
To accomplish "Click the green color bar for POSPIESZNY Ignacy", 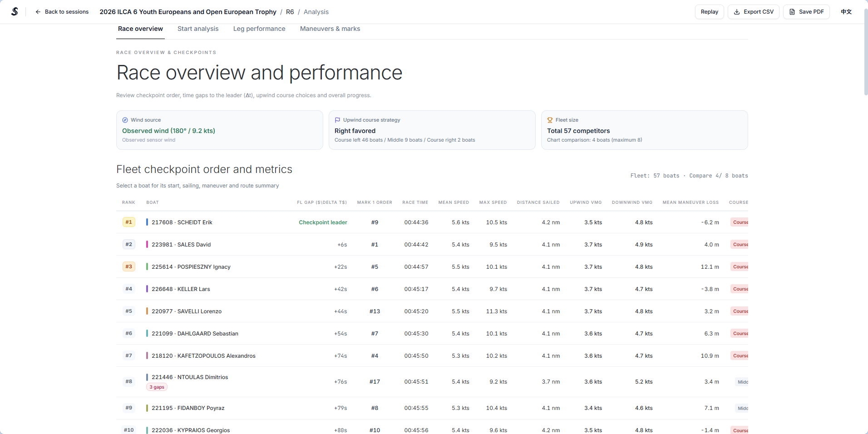I will [147, 266].
